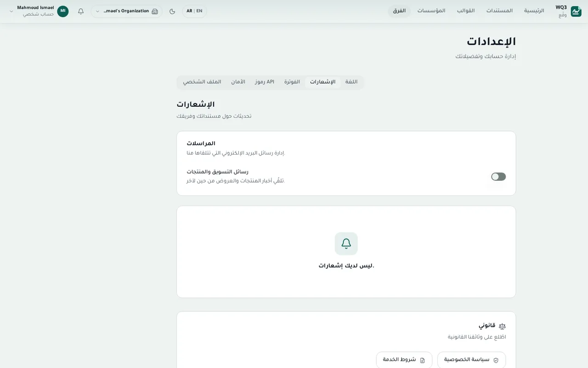Viewport: 588px width, 368px height.
Task: Open المؤسسات navigation item
Action: (x=431, y=11)
